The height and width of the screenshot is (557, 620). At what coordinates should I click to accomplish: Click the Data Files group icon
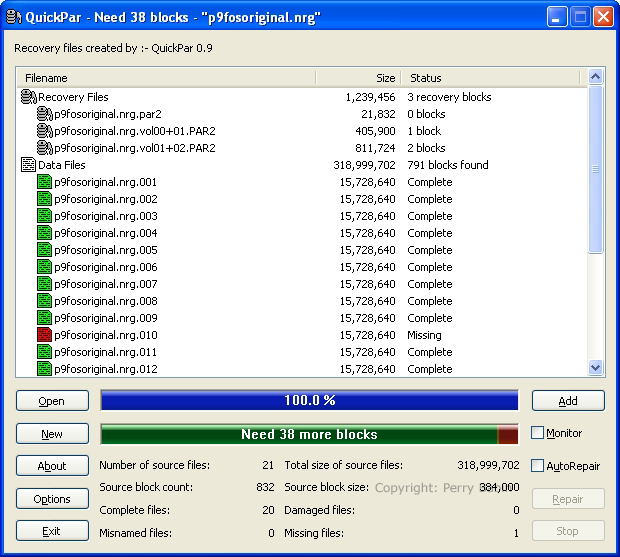click(28, 165)
